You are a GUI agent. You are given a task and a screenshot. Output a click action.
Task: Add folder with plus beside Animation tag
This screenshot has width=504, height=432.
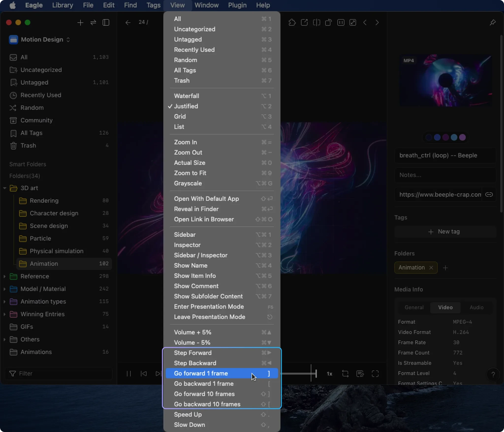pos(445,268)
